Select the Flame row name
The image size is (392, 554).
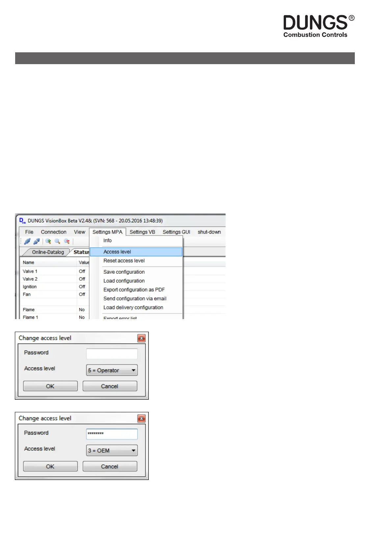29,310
